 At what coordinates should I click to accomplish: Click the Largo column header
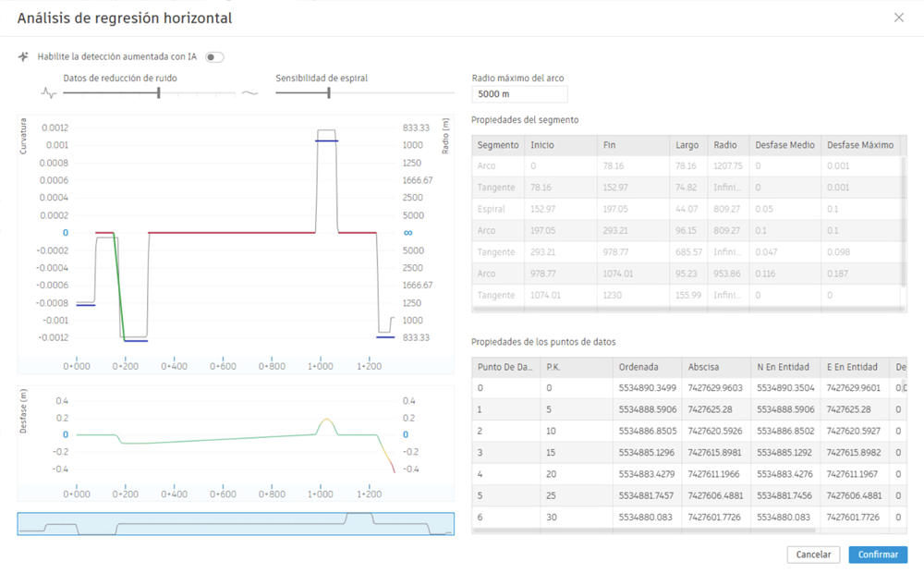[x=687, y=145]
